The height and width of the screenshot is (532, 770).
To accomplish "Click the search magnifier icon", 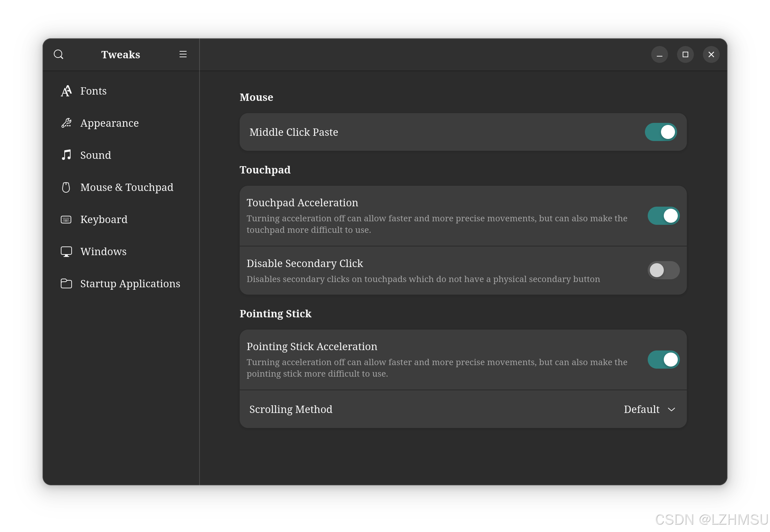I will (58, 54).
